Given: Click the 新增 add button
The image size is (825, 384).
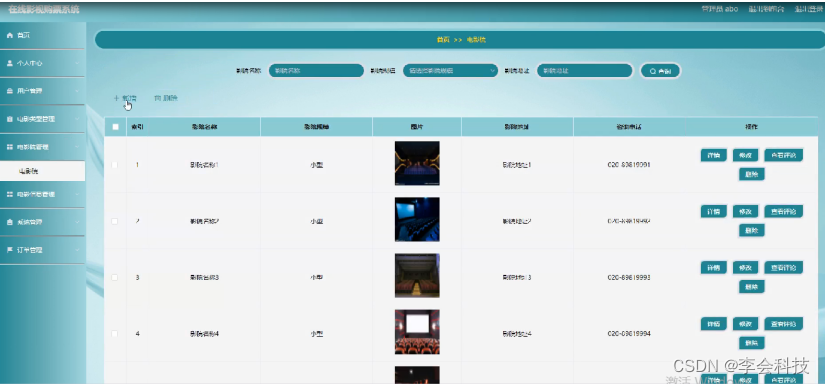Looking at the screenshot, I should (125, 98).
